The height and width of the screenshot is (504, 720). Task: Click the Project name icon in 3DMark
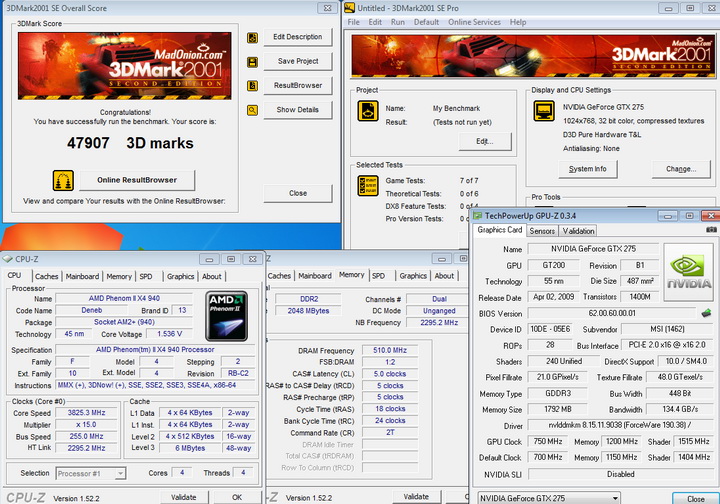click(x=368, y=111)
